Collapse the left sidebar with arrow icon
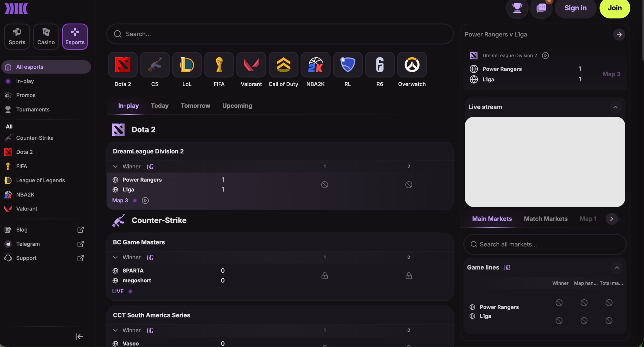The image size is (644, 347). click(x=79, y=337)
